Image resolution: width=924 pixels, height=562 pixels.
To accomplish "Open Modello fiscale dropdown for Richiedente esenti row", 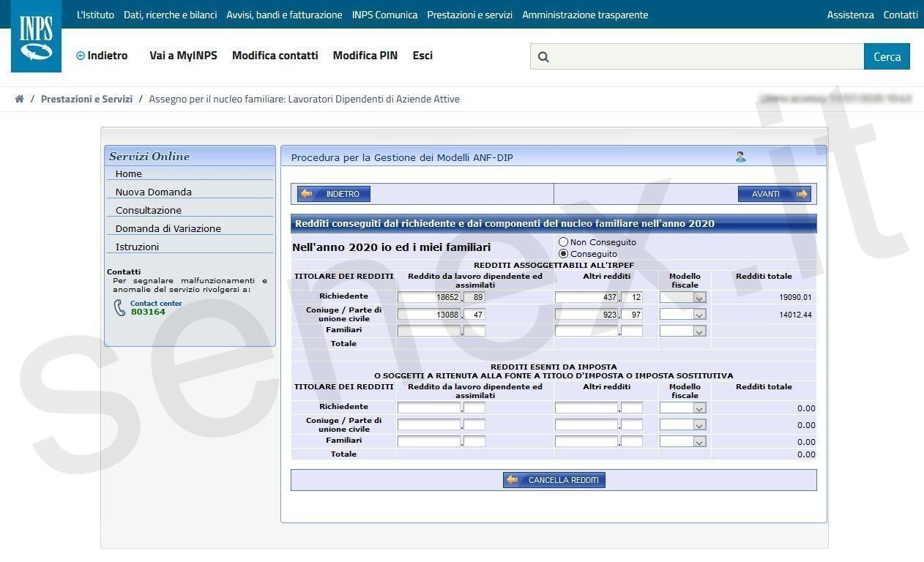I will coord(682,408).
